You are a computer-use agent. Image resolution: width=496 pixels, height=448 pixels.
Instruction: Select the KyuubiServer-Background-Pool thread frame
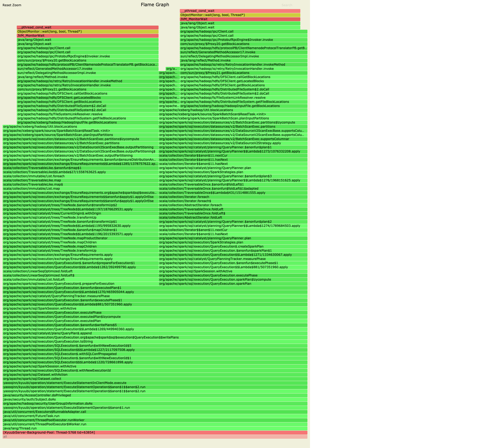tap(155, 432)
